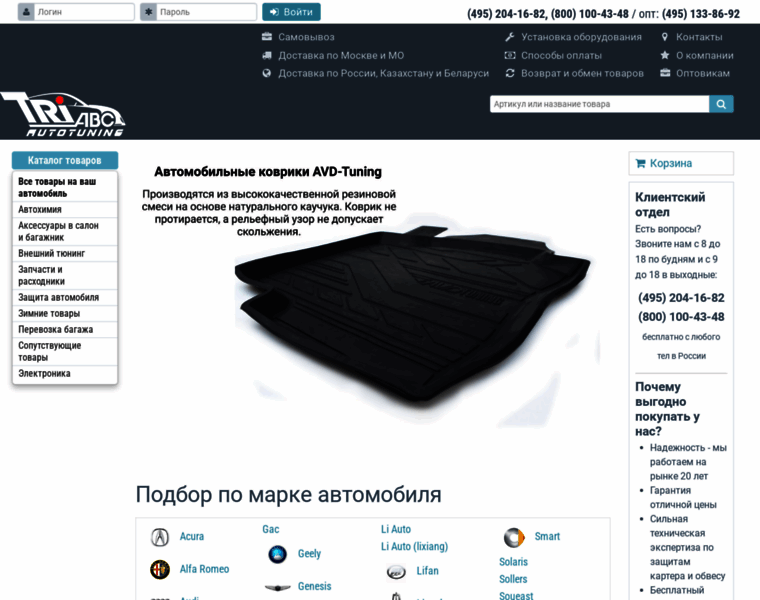Focus the Логин input field
Viewport: 760px width, 600px height.
click(84, 12)
